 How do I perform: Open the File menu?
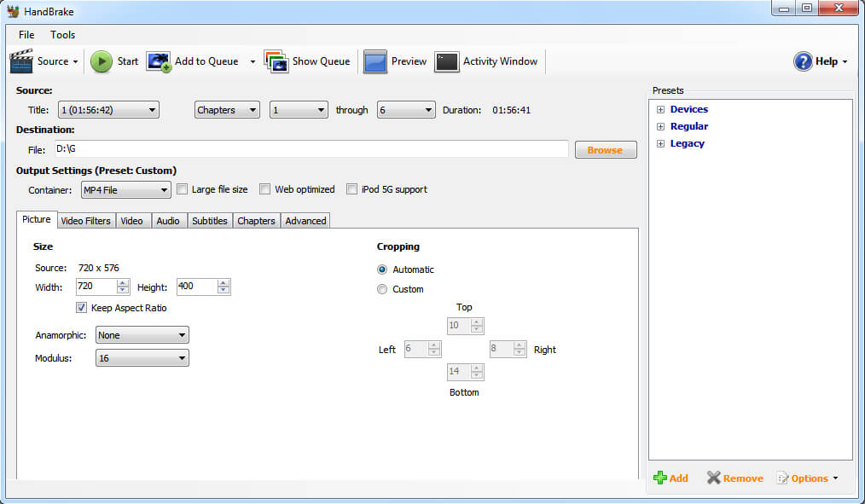pos(26,35)
